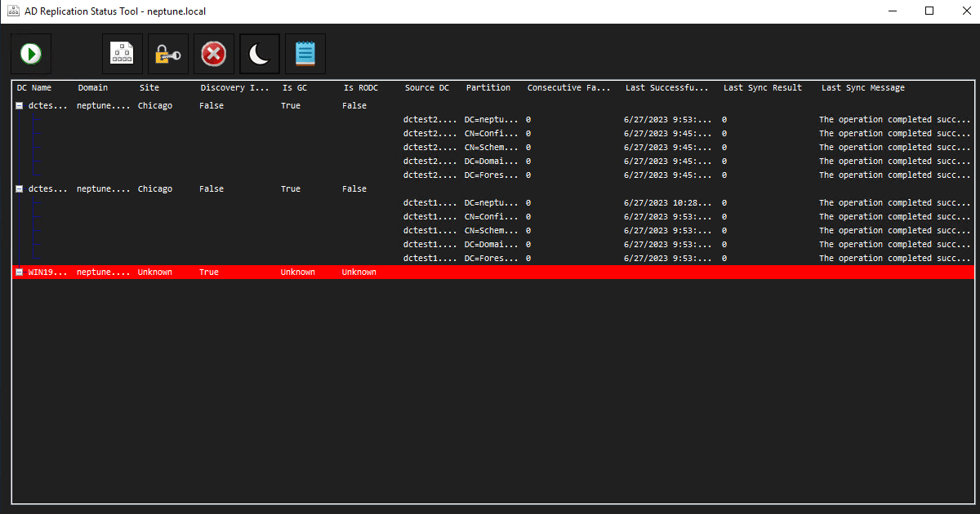Minimize the AD Replication Status Tool window
The width and height of the screenshot is (980, 514).
click(x=892, y=11)
